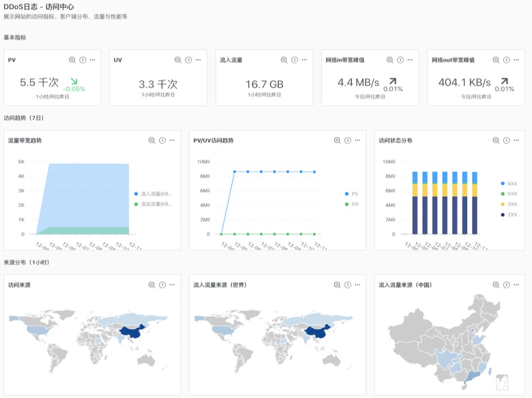Click the DDoS日志 - 访问中心 title

pyautogui.click(x=39, y=7)
